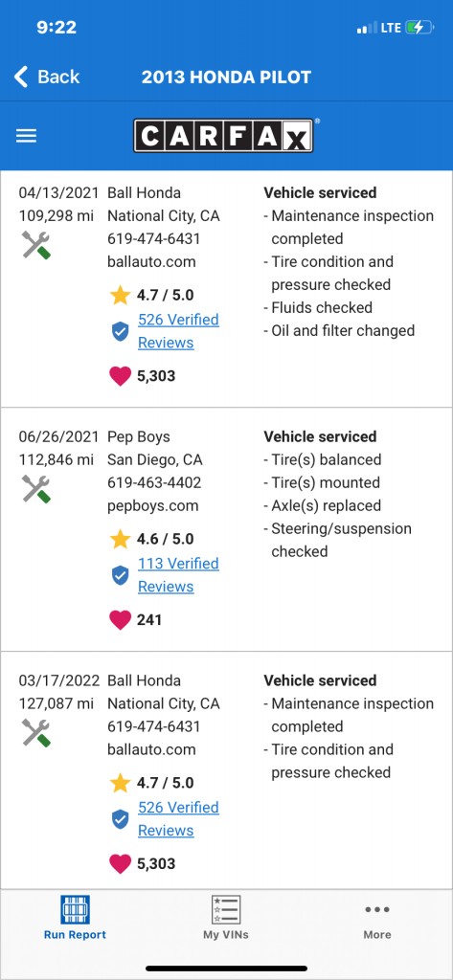Open 113 Verified Reviews link for Pep Boys
This screenshot has height=980, width=453.
coord(178,575)
